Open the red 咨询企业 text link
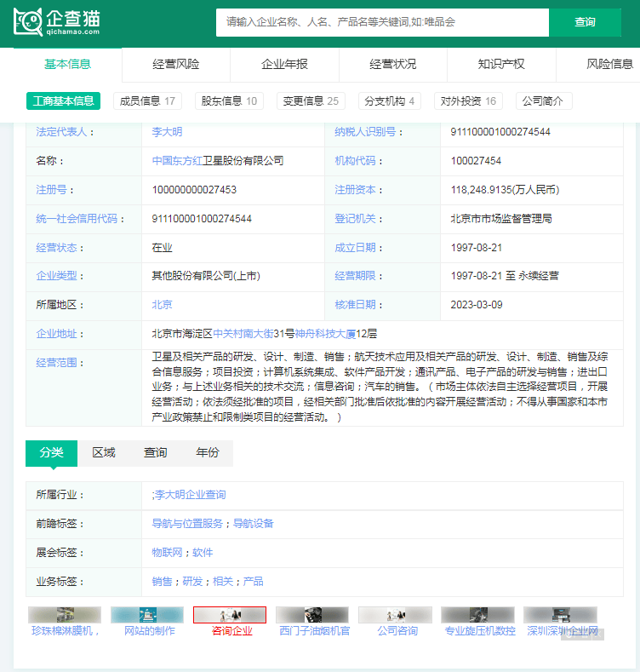Viewport: 640px width, 672px height. 231,631
